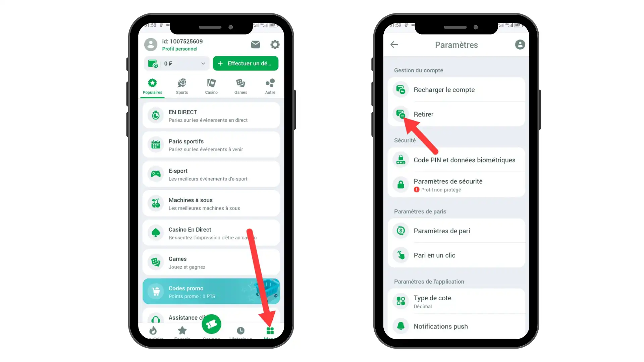Tap user profile ID icon top left
Screen dimensions: 644x362
(x=150, y=44)
